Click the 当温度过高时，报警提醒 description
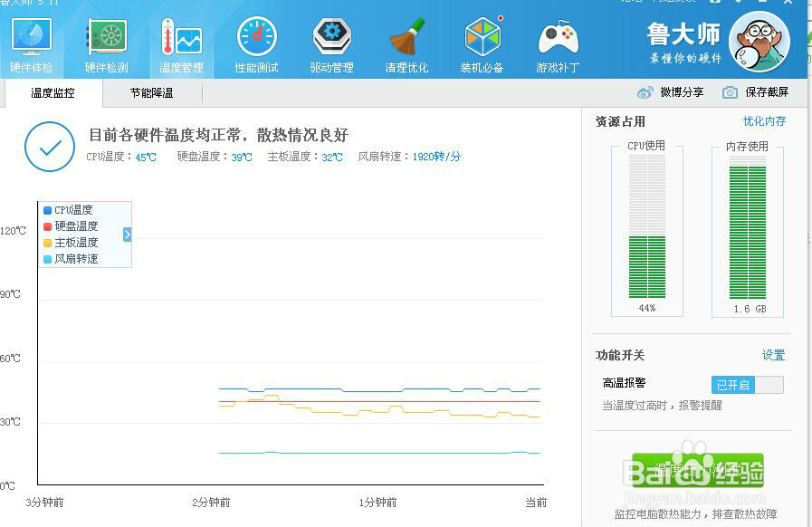 point(662,406)
